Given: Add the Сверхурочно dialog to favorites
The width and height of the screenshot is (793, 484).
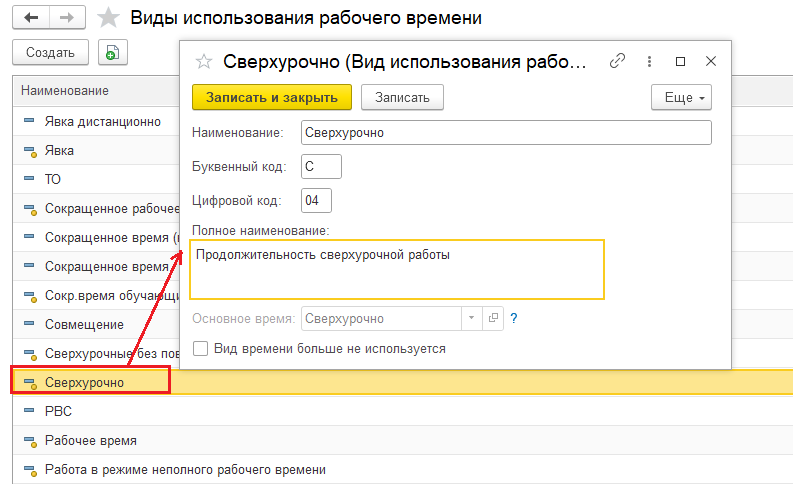Looking at the screenshot, I should click(204, 61).
